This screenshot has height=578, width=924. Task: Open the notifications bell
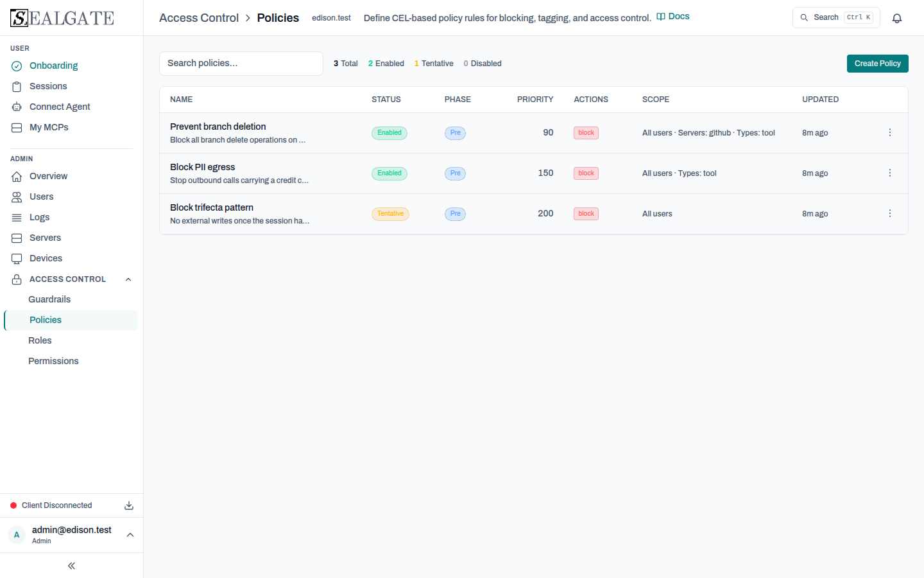[897, 18]
